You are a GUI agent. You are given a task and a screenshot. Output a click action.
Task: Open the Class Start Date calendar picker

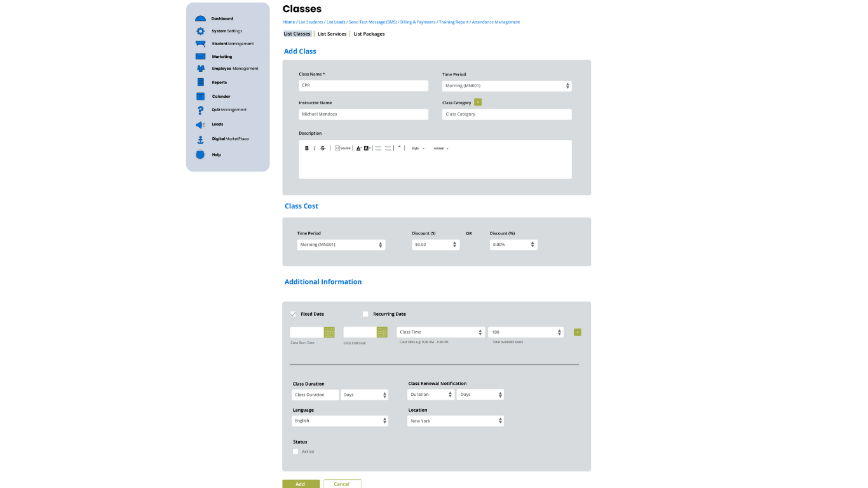coord(329,332)
